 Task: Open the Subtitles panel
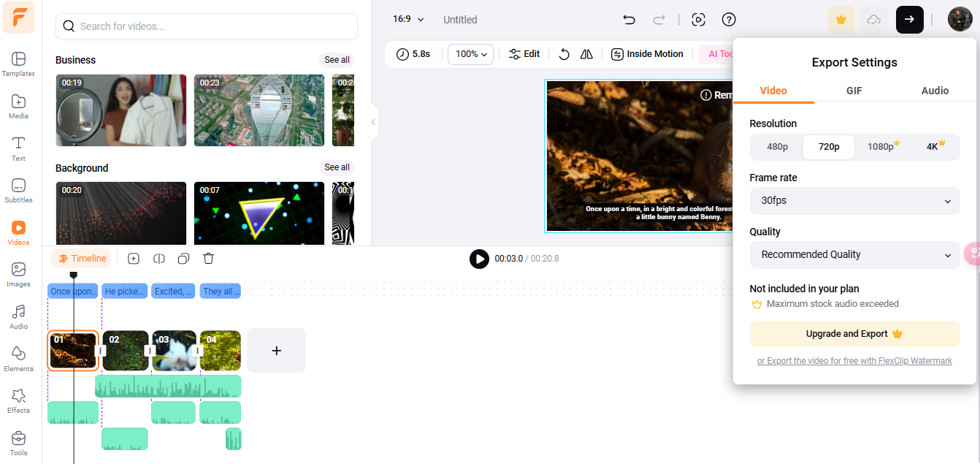[x=18, y=191]
